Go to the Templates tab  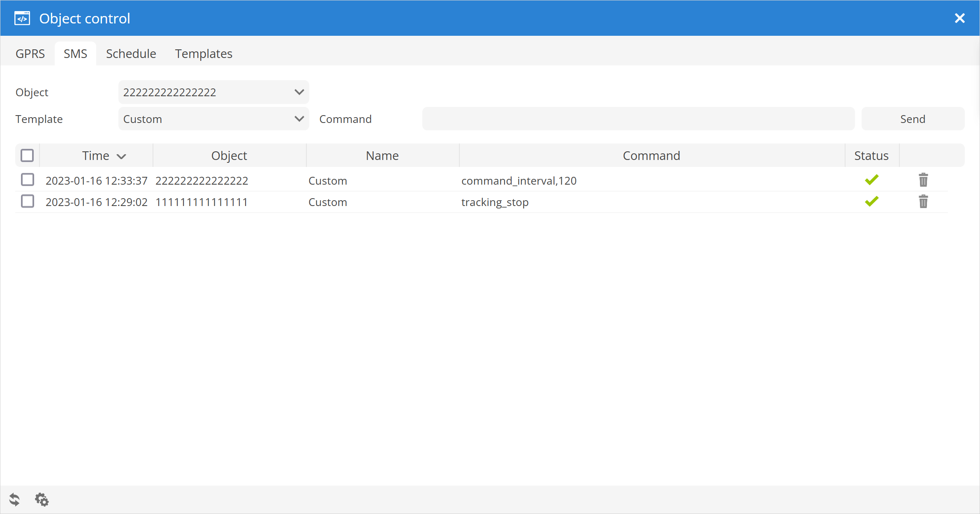204,54
